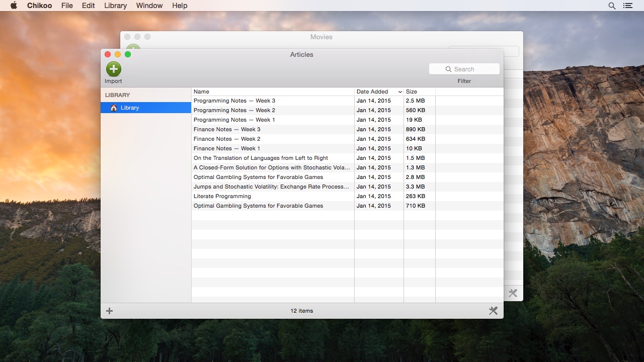Sort list by Name column header
The height and width of the screenshot is (362, 644).
(x=272, y=92)
